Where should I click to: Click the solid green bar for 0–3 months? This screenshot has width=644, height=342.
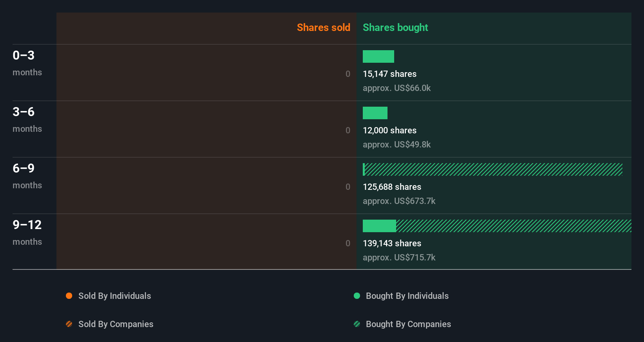tap(378, 56)
